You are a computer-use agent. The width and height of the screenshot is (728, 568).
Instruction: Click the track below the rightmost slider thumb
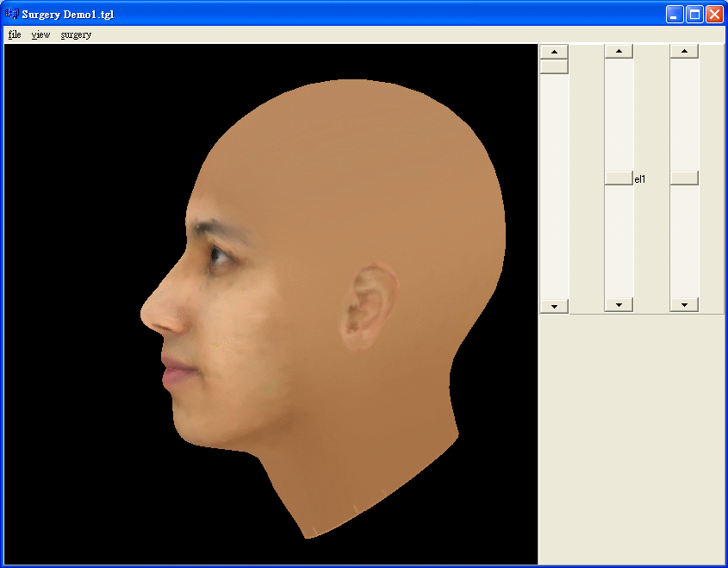pos(684,241)
